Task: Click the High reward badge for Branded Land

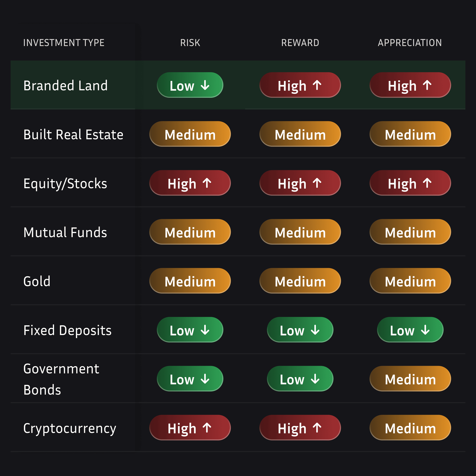Action: (x=300, y=85)
